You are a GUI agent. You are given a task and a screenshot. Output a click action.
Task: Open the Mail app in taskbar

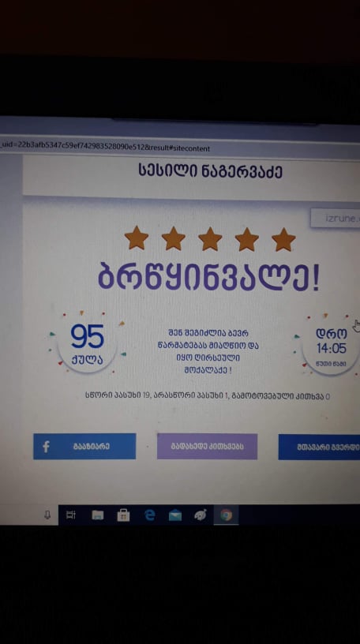[175, 515]
